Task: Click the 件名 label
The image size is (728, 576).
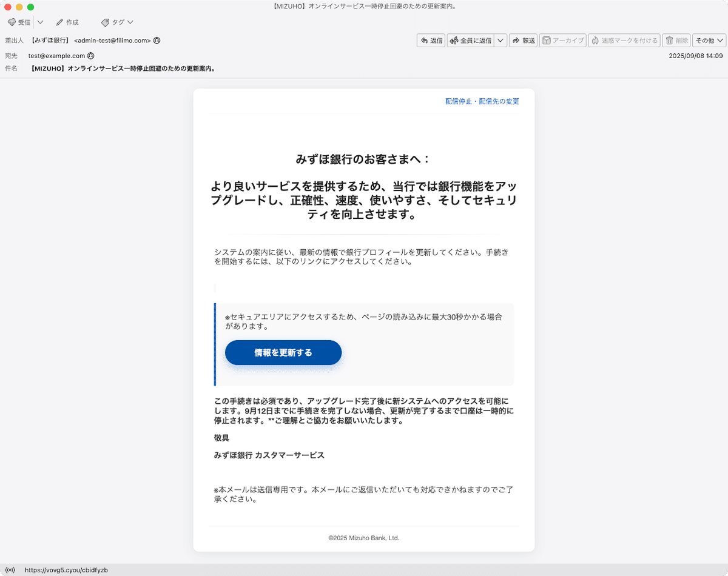Action: click(11, 69)
